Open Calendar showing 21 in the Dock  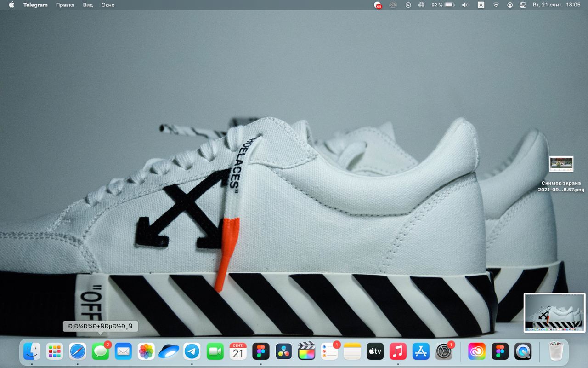pyautogui.click(x=238, y=351)
